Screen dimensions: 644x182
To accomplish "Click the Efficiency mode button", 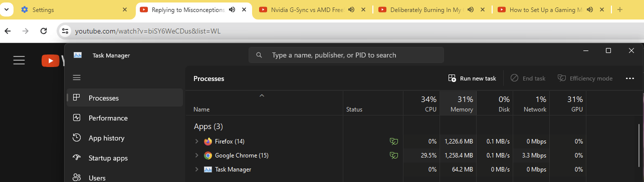I will click(x=585, y=78).
